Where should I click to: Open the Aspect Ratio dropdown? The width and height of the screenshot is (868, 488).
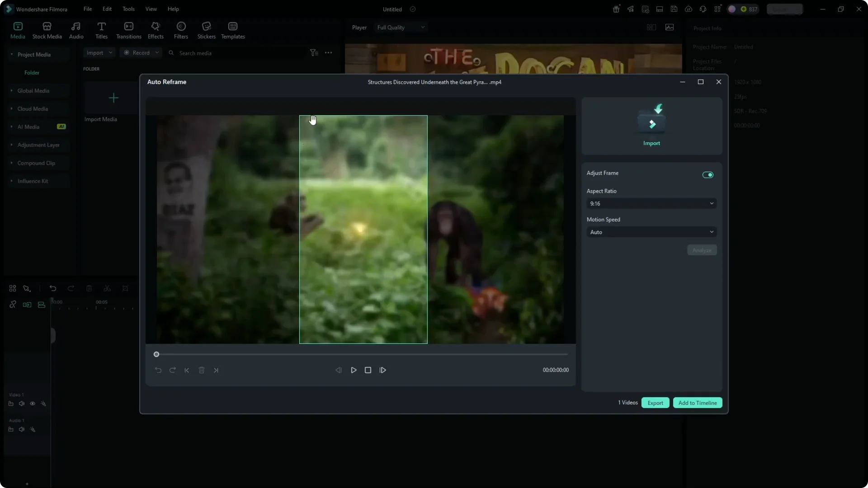(x=651, y=203)
